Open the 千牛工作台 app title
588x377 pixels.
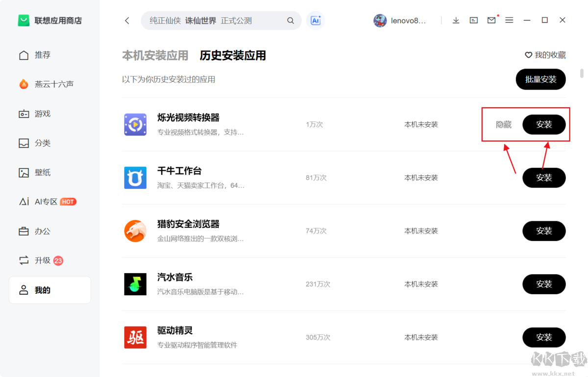pyautogui.click(x=179, y=171)
